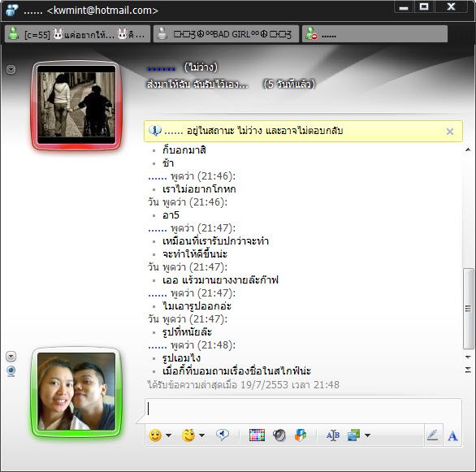Switch to the [c=55] conversation tab
476x472 pixels.
[77, 34]
